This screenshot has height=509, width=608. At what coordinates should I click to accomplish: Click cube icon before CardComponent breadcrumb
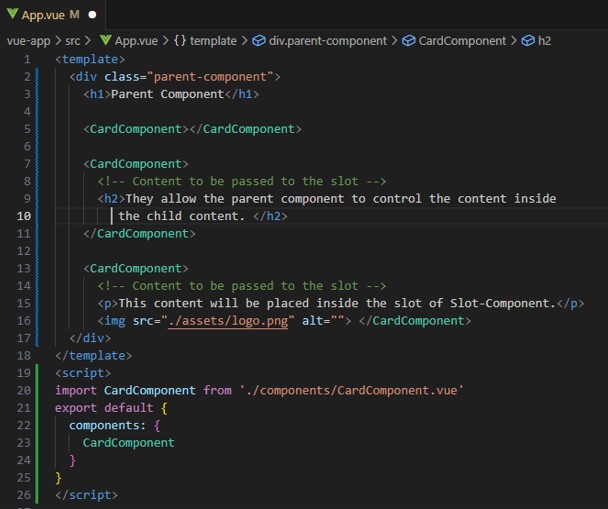[408, 41]
